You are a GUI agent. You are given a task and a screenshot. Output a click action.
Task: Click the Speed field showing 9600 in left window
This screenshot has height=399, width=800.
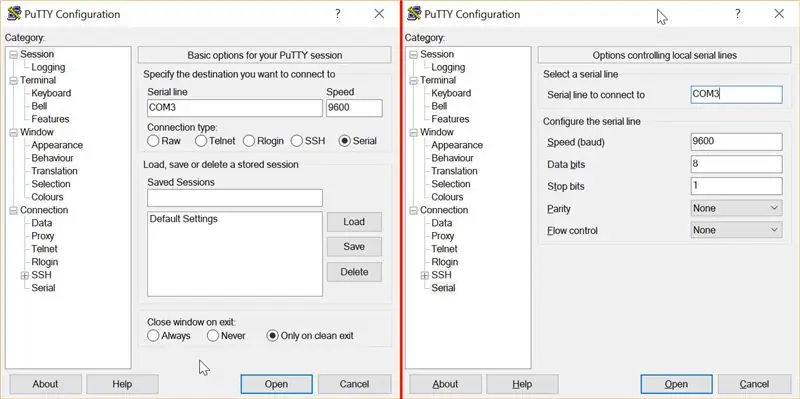click(354, 108)
